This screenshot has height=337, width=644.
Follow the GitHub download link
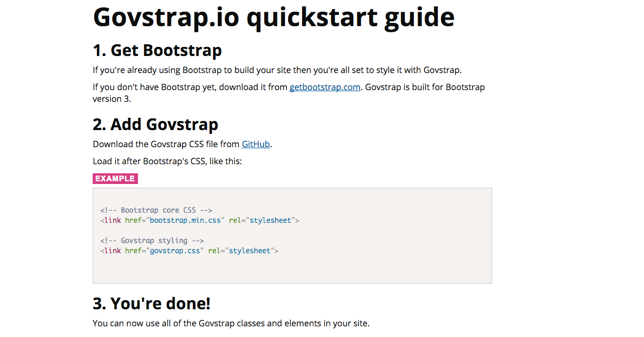(x=256, y=144)
